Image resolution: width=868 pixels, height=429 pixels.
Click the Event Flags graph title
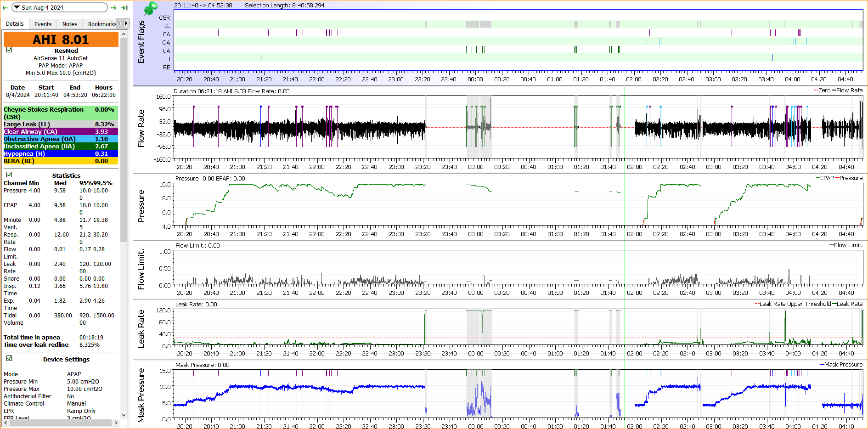click(x=141, y=42)
